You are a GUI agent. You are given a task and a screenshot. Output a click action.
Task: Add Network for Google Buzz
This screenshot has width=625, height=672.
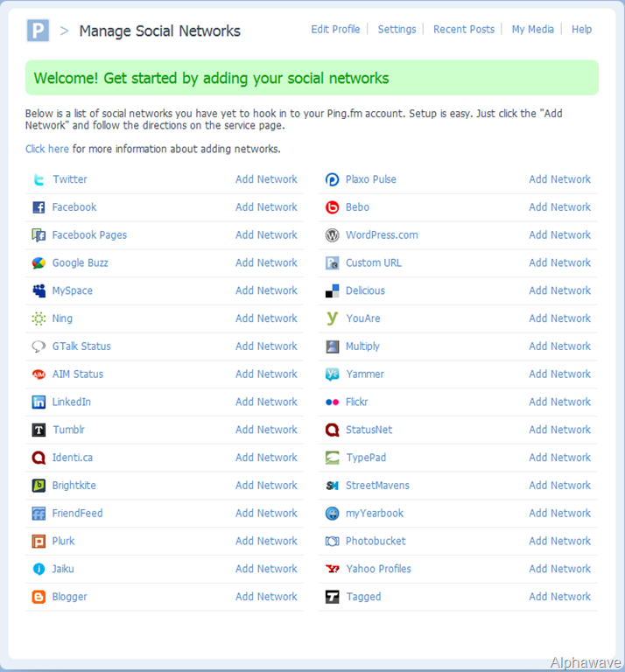point(266,263)
